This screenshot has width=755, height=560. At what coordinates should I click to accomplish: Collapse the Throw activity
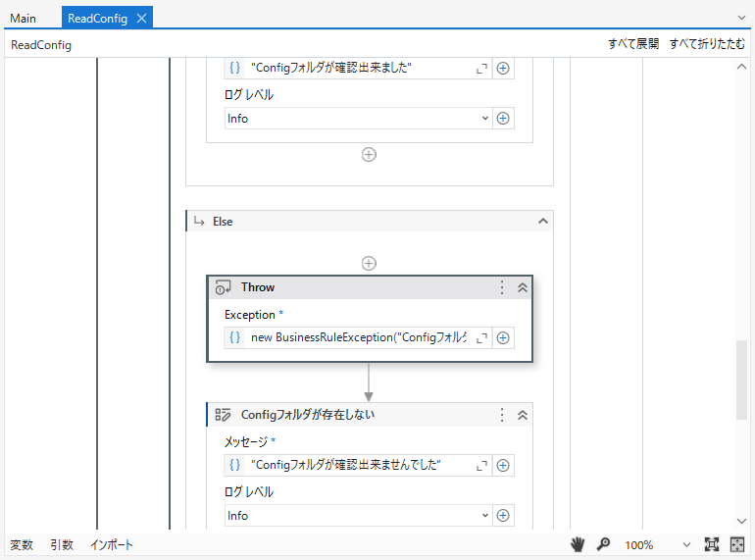[523, 287]
